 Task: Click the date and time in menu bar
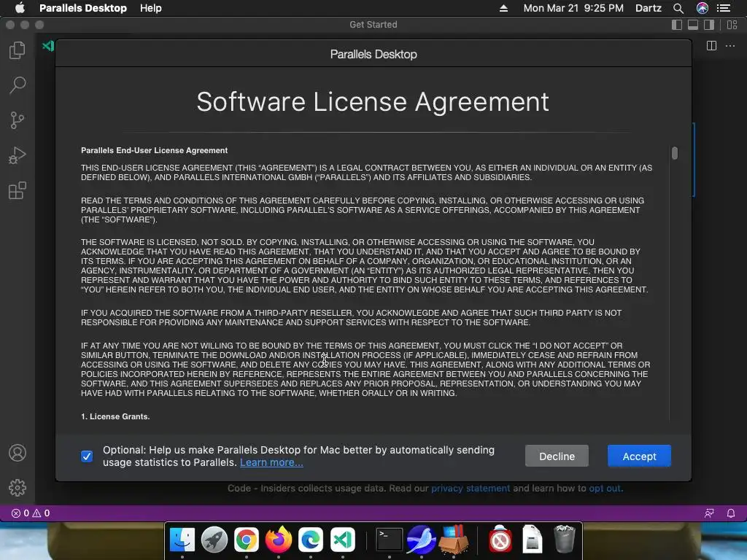(x=573, y=8)
